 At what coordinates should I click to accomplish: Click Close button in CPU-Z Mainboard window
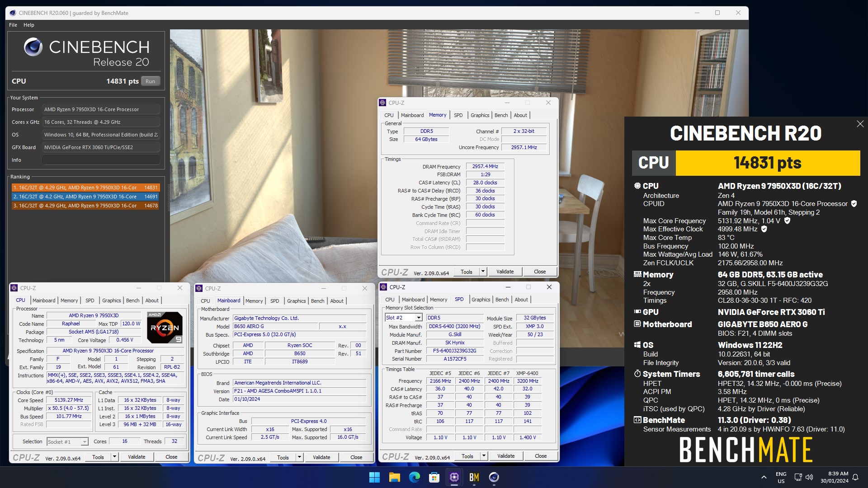click(356, 457)
